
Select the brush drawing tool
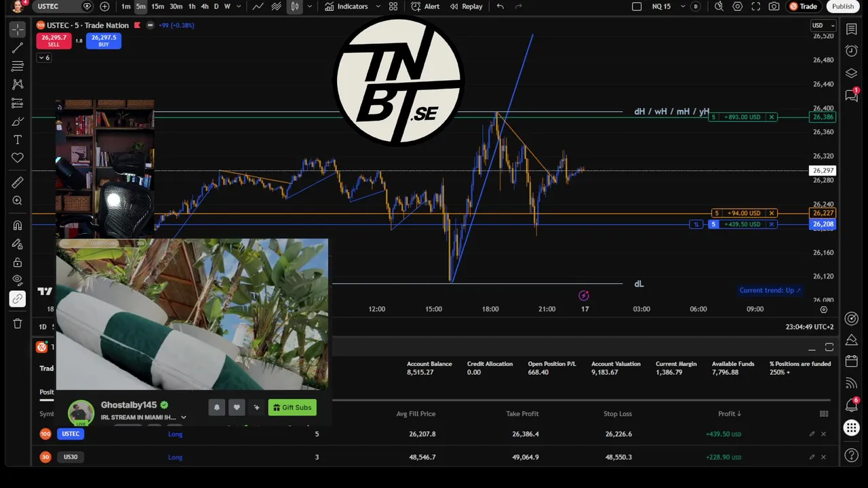point(18,121)
